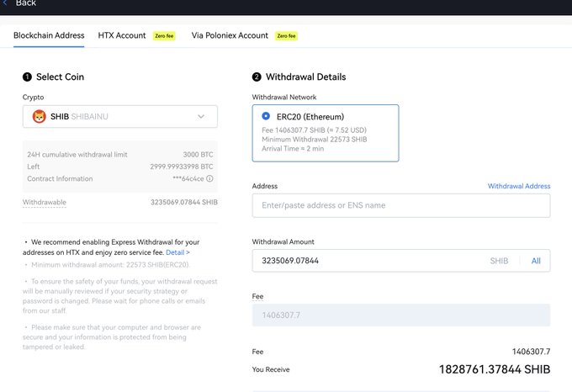Click Contract Information label
The width and height of the screenshot is (572, 392).
(x=60, y=178)
